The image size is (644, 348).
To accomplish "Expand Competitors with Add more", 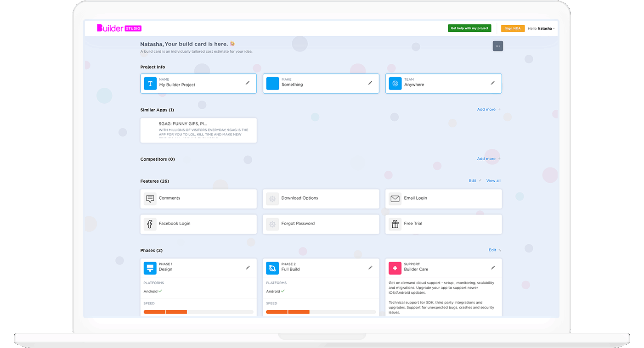I will point(488,159).
